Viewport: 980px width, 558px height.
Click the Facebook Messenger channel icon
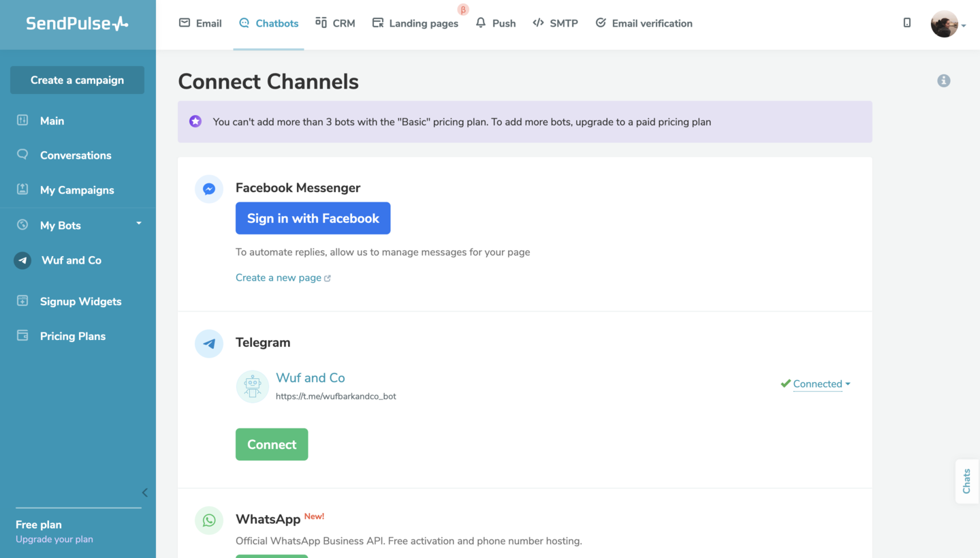click(x=209, y=189)
